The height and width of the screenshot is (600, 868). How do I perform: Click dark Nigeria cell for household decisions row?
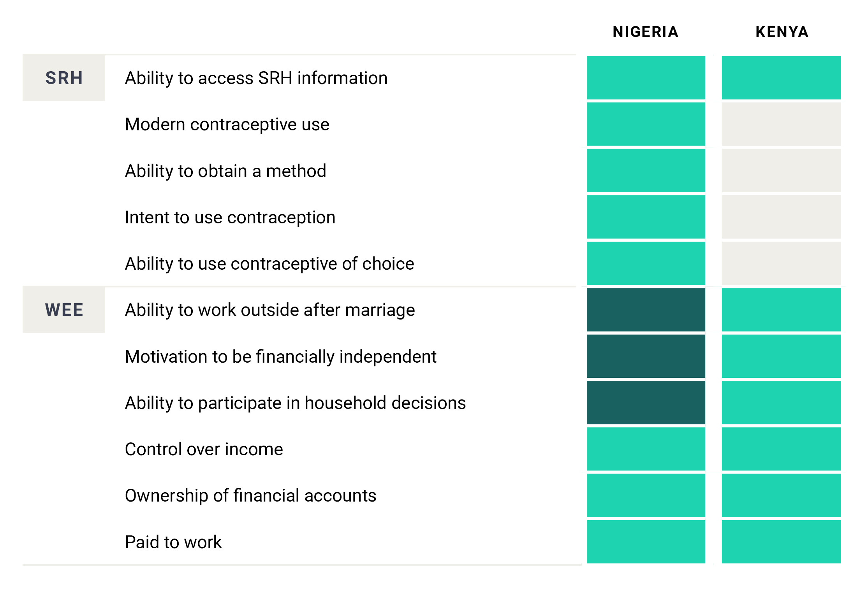646,402
